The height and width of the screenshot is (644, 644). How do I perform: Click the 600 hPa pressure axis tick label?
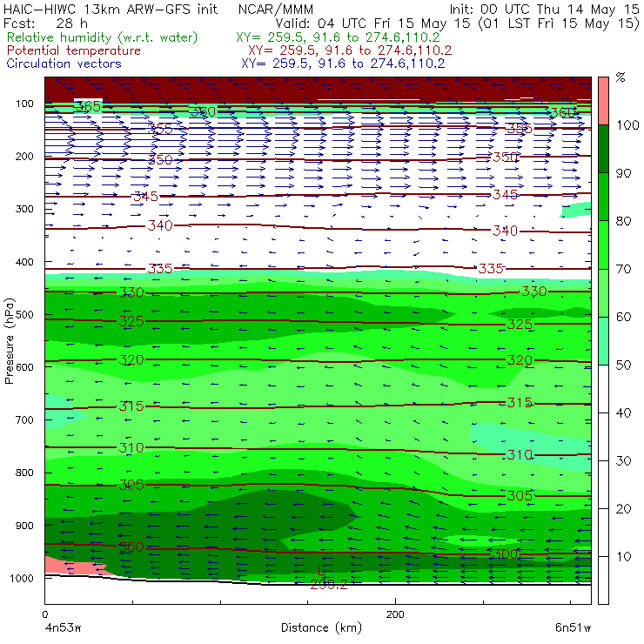click(x=24, y=367)
